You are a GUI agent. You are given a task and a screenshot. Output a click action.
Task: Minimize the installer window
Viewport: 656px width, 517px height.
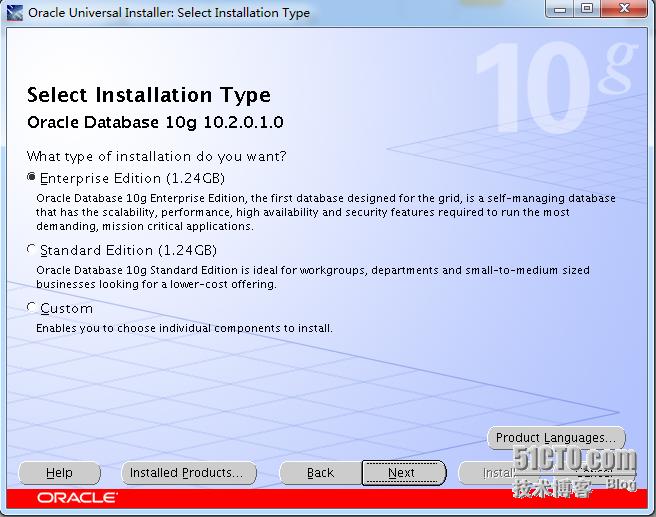tap(561, 9)
